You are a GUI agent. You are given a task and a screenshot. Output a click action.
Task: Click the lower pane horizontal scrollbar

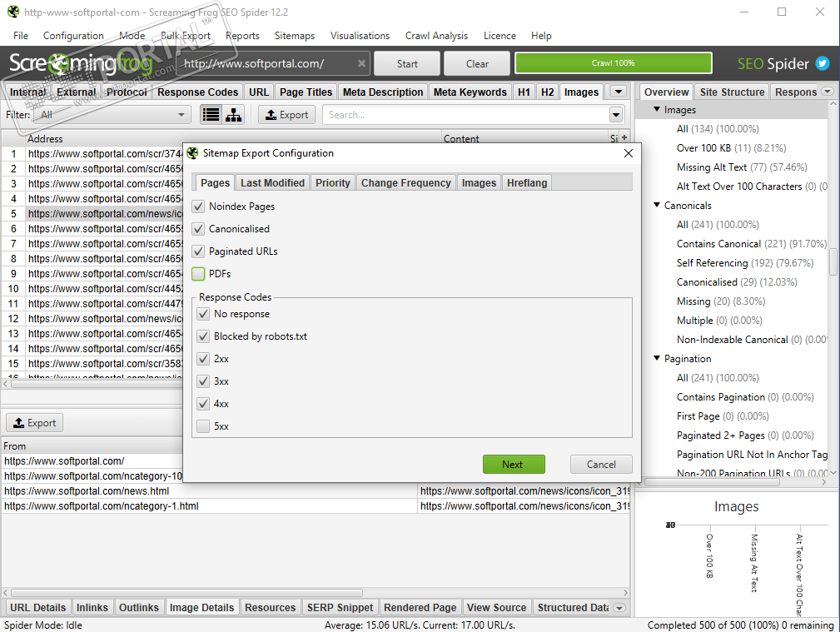point(186,593)
